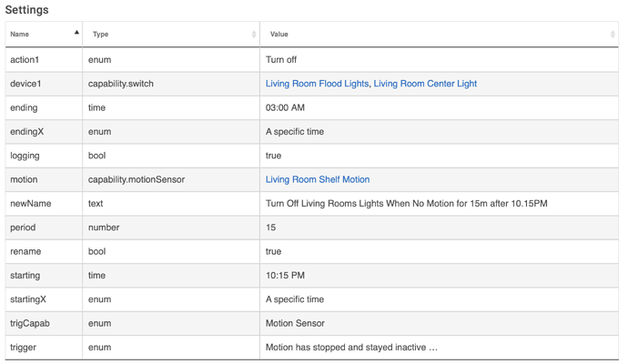The image size is (628, 364).
Task: Open the Living Room Flood Lights link
Action: click(317, 84)
